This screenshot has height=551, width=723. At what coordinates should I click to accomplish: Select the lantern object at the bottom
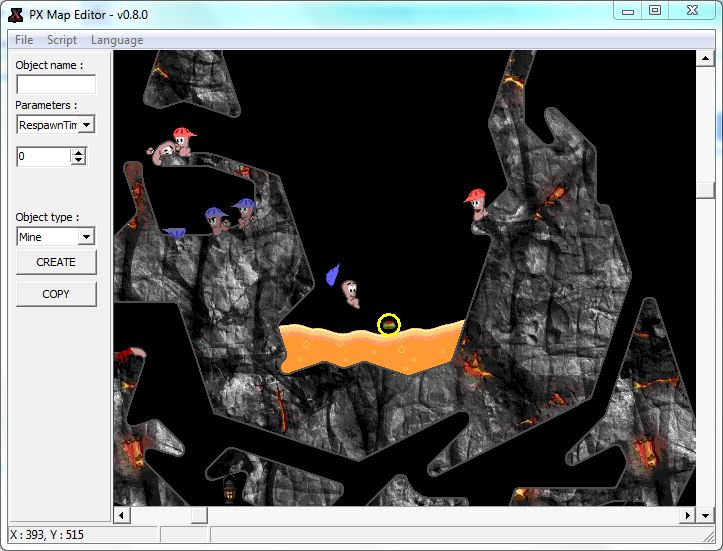click(x=229, y=491)
